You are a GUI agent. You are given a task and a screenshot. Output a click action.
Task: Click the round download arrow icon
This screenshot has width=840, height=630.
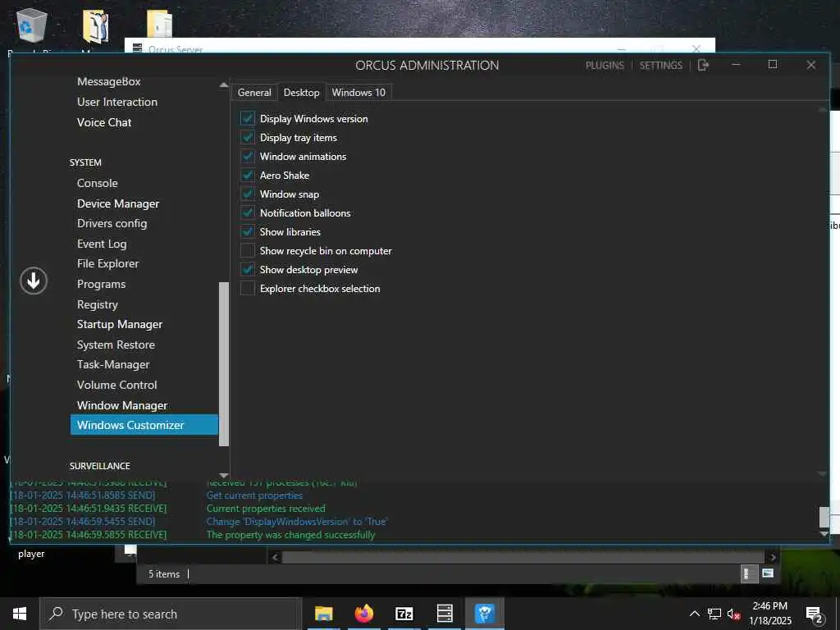pos(34,281)
